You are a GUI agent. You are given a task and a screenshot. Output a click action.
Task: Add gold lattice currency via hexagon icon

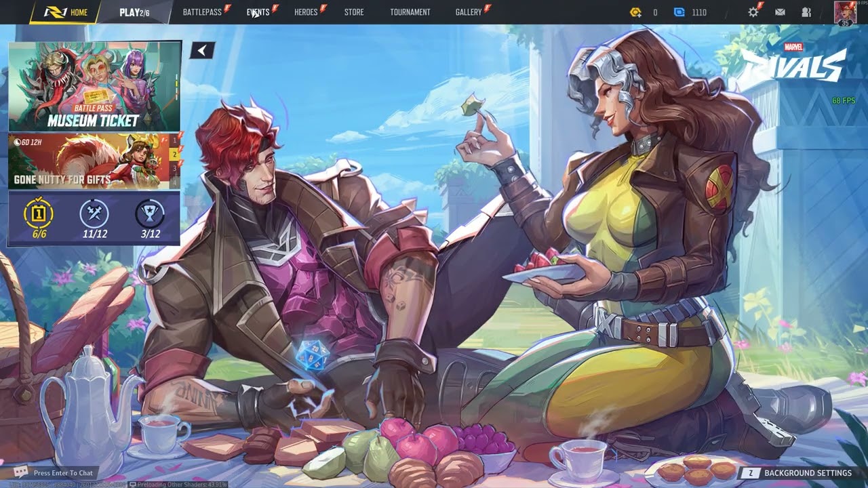coord(635,12)
